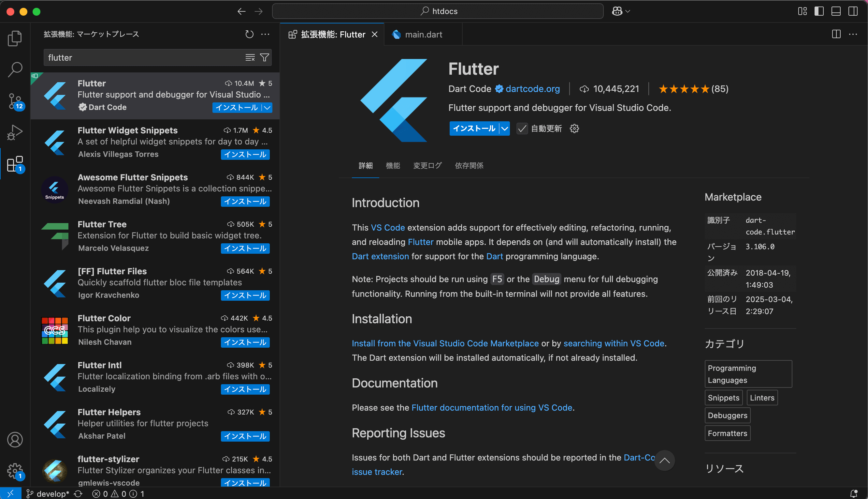The height and width of the screenshot is (499, 868).
Task: Open the VS Code link in Introduction
Action: tap(388, 228)
